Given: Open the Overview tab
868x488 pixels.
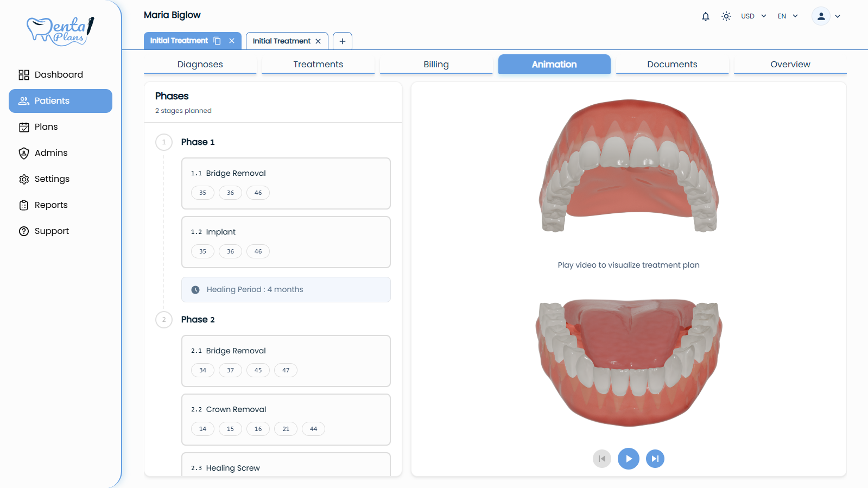Looking at the screenshot, I should click(x=790, y=64).
